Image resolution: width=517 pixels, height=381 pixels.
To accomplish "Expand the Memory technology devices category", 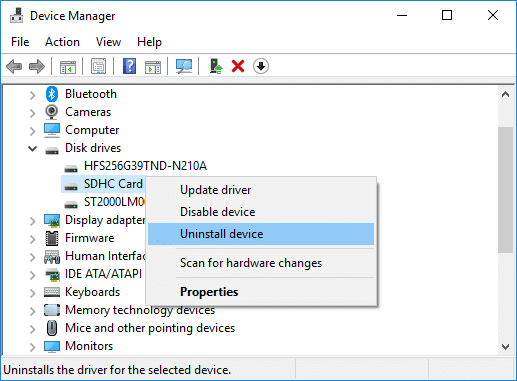I will tap(32, 311).
